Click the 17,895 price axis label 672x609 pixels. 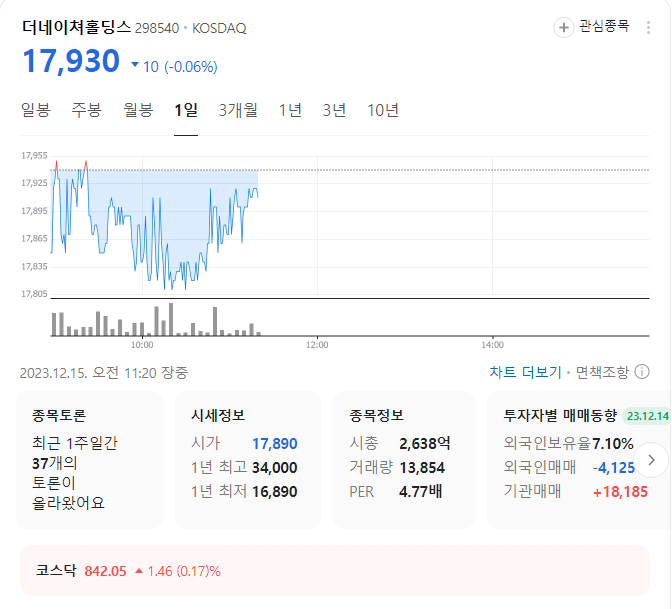coord(34,211)
